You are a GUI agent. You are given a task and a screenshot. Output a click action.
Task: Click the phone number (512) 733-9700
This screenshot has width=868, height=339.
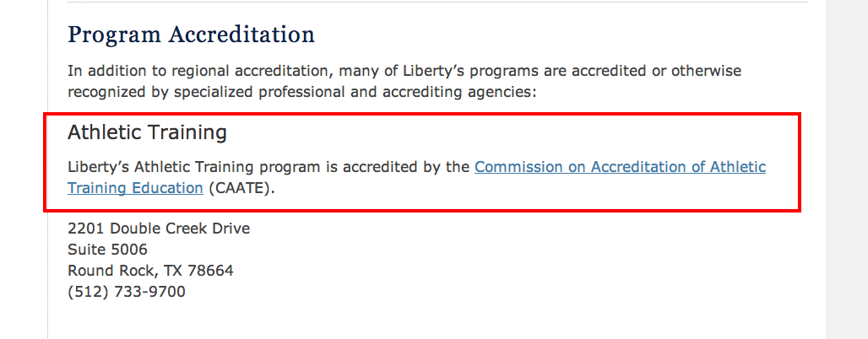126,292
